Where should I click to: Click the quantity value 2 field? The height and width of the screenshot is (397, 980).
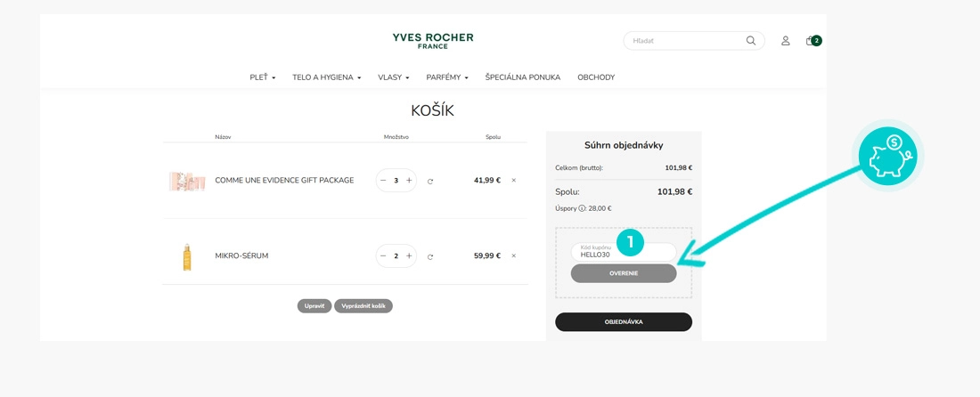coord(396,256)
